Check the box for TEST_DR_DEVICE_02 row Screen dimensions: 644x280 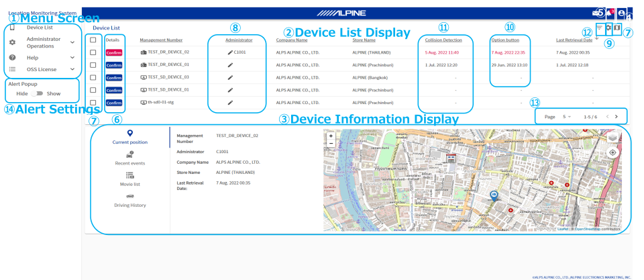(93, 52)
